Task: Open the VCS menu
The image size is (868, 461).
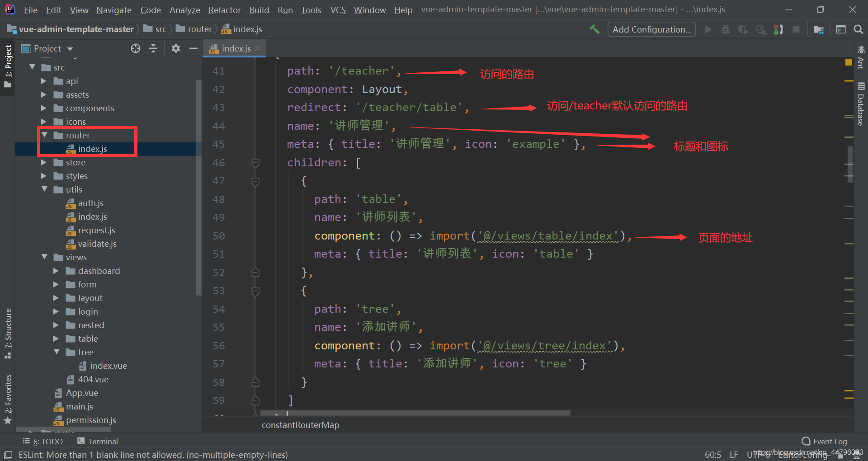Action: point(338,9)
